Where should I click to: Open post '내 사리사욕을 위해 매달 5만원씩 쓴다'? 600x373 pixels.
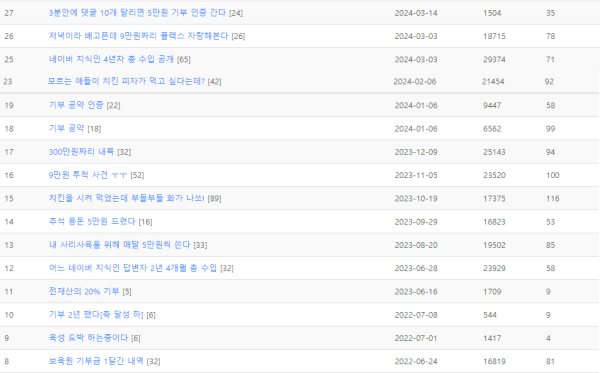click(x=119, y=244)
